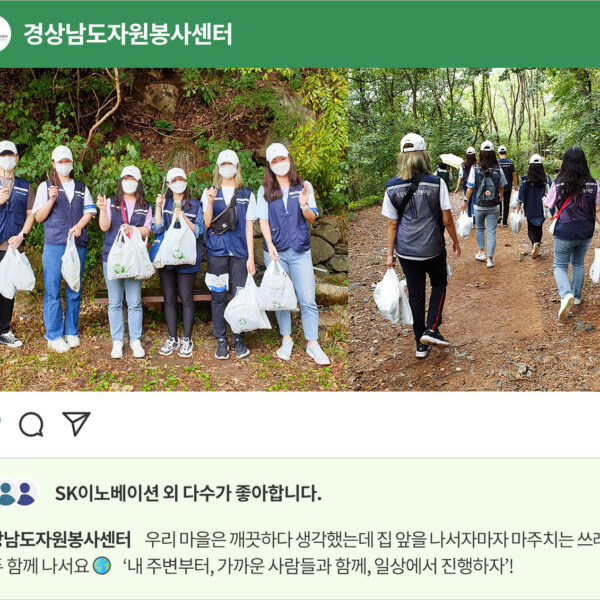This screenshot has height=600, width=600.
Task: Click the globe emoji in the caption
Action: (102, 566)
